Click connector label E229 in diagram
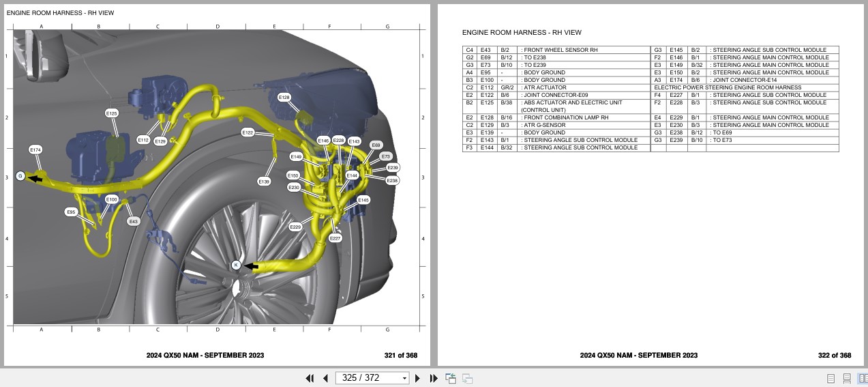The width and height of the screenshot is (868, 387). coord(295,227)
